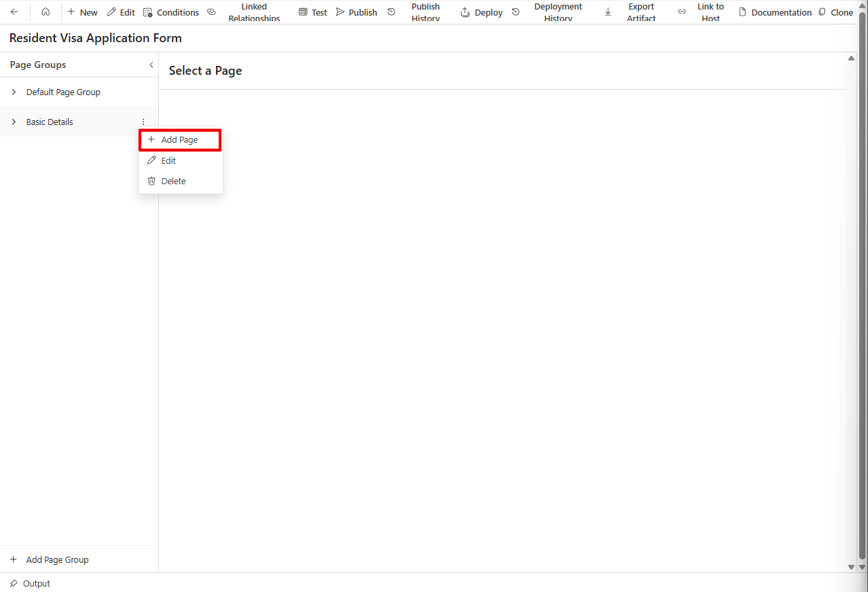The image size is (868, 592).
Task: Collapse the Page Groups panel
Action: point(151,65)
